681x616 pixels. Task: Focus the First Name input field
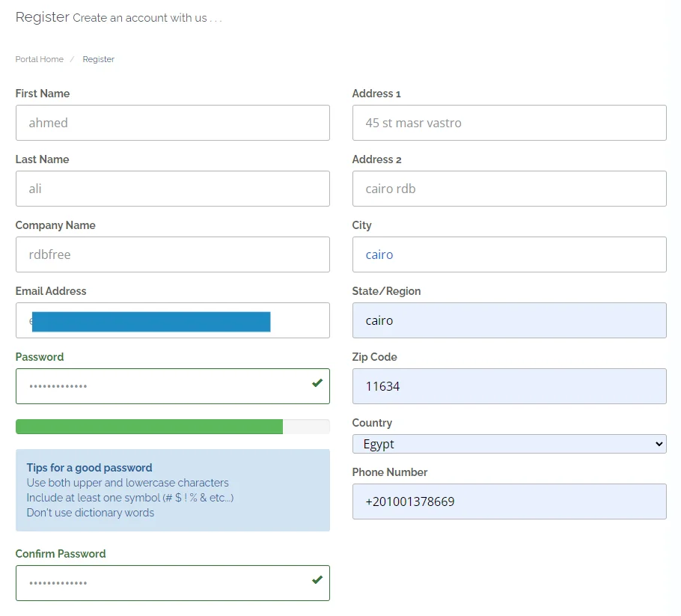tap(172, 123)
